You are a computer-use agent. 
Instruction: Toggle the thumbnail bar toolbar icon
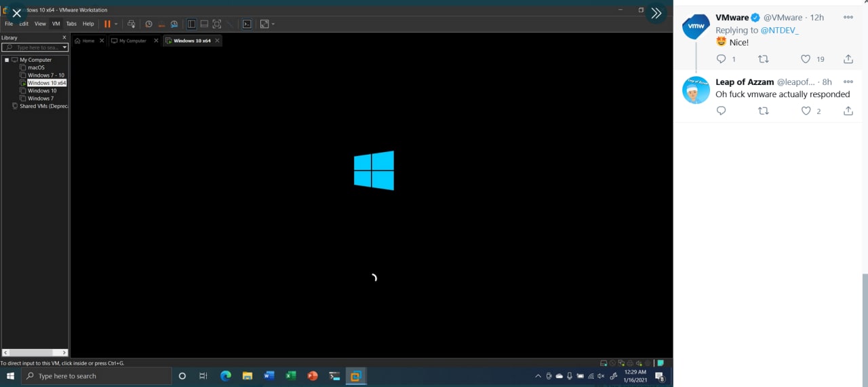tap(204, 24)
